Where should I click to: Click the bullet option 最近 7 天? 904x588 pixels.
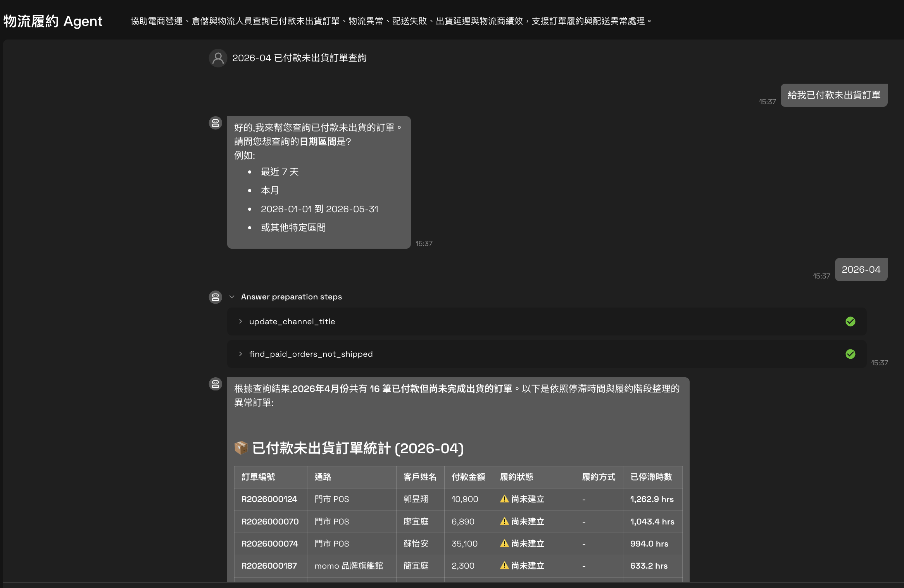(280, 172)
